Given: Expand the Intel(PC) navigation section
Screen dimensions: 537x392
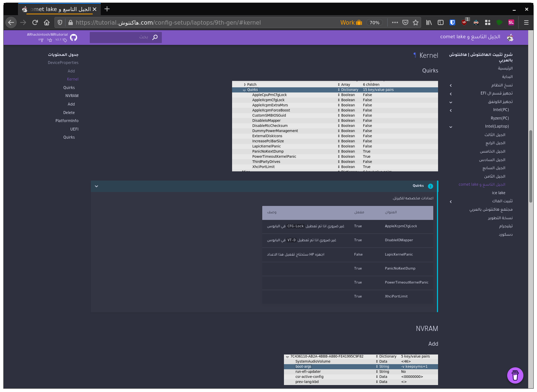Looking at the screenshot, I should pos(451,110).
